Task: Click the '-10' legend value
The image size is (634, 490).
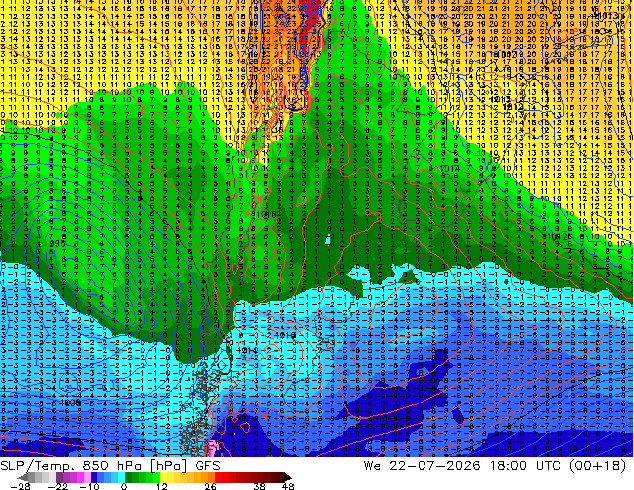Action: pyautogui.click(x=89, y=486)
